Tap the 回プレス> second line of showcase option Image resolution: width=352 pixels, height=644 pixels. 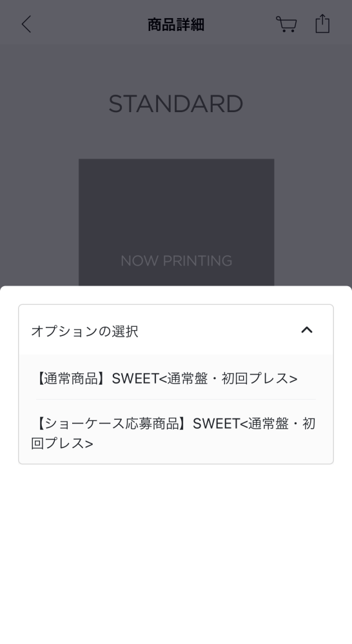click(62, 444)
